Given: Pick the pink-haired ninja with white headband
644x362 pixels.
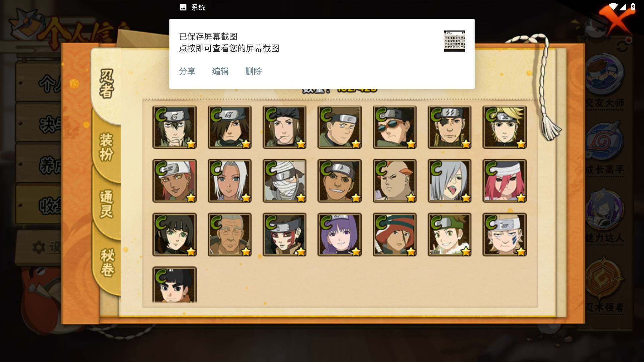Looking at the screenshot, I should (x=504, y=181).
